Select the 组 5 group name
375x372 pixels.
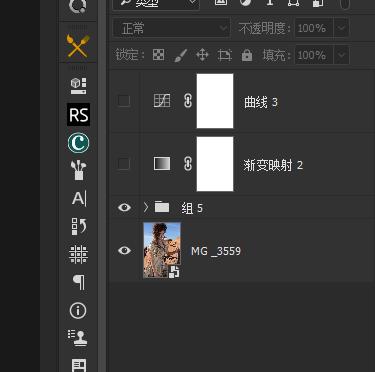[x=192, y=208]
